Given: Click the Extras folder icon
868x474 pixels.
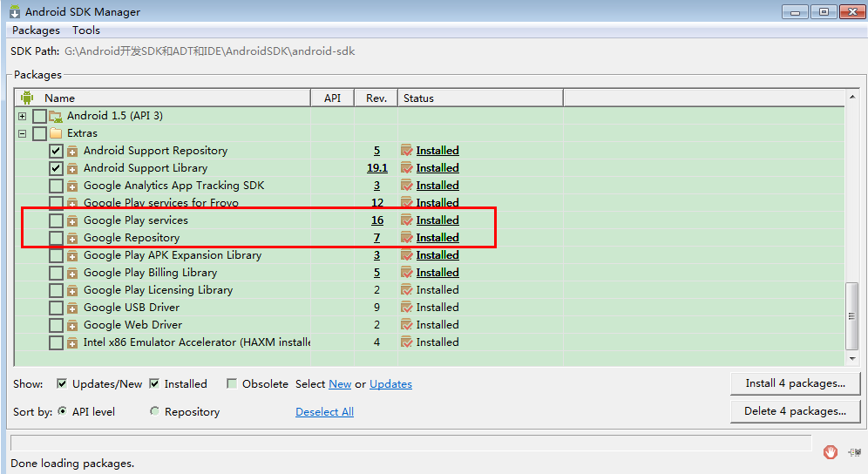Looking at the screenshot, I should [x=56, y=133].
